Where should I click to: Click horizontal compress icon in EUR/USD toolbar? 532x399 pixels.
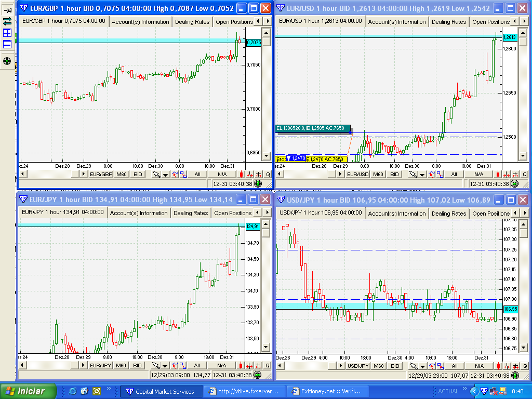tap(507, 175)
